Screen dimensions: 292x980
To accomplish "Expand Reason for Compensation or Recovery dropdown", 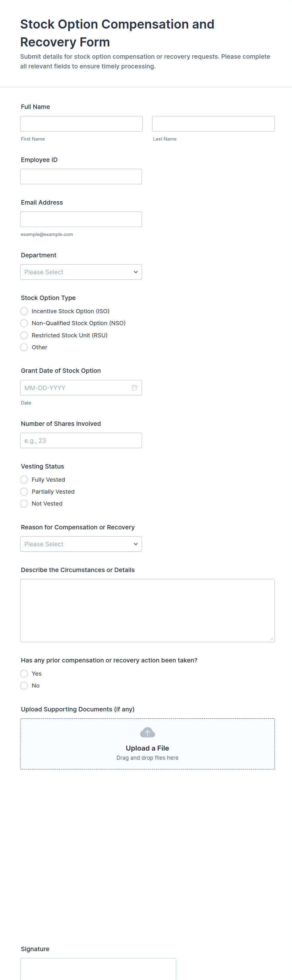I will (81, 544).
